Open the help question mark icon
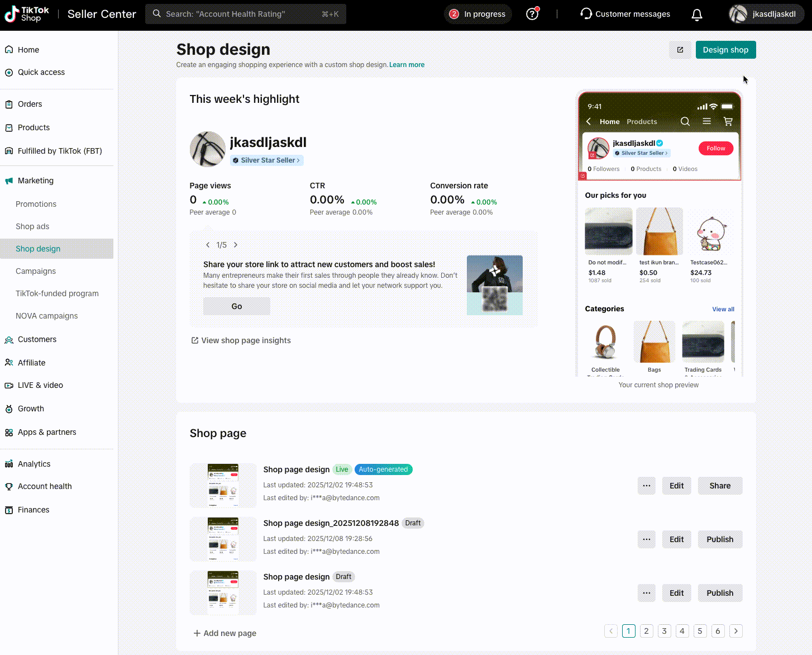The height and width of the screenshot is (655, 812). pos(532,14)
